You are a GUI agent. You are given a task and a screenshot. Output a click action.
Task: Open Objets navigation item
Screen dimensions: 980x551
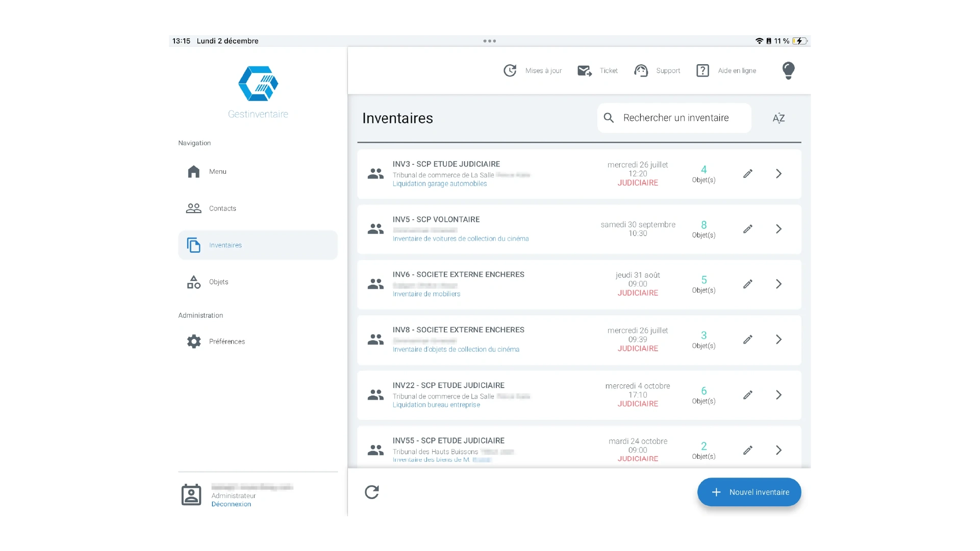click(x=218, y=282)
